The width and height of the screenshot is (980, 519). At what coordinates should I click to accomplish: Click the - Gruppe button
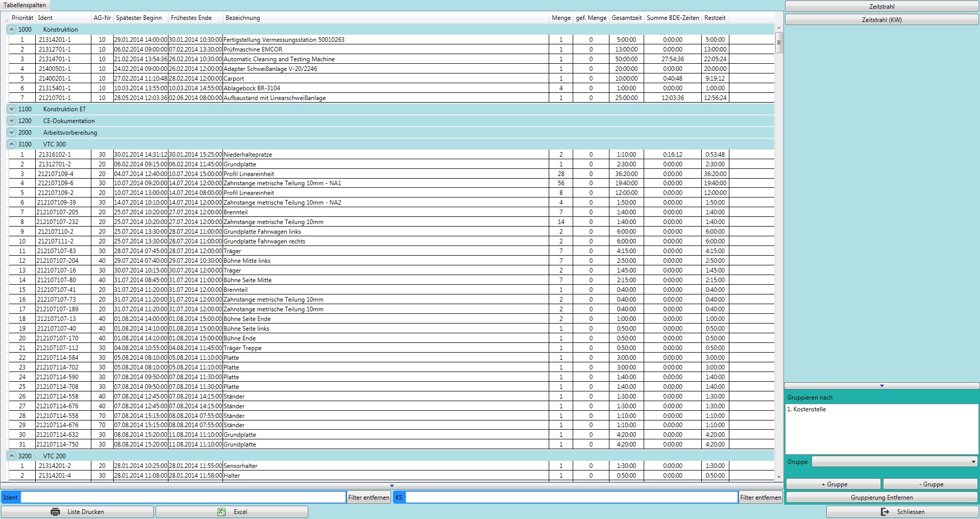[930, 484]
